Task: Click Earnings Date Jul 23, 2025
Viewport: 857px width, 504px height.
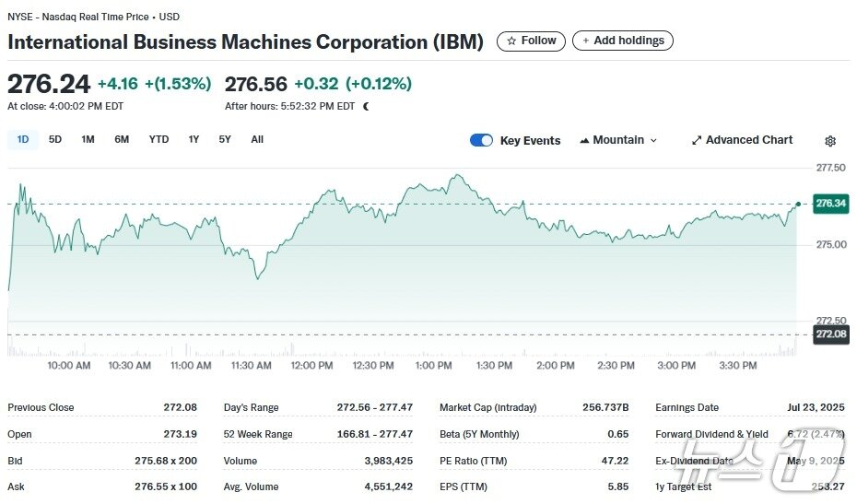Action: pyautogui.click(x=816, y=408)
